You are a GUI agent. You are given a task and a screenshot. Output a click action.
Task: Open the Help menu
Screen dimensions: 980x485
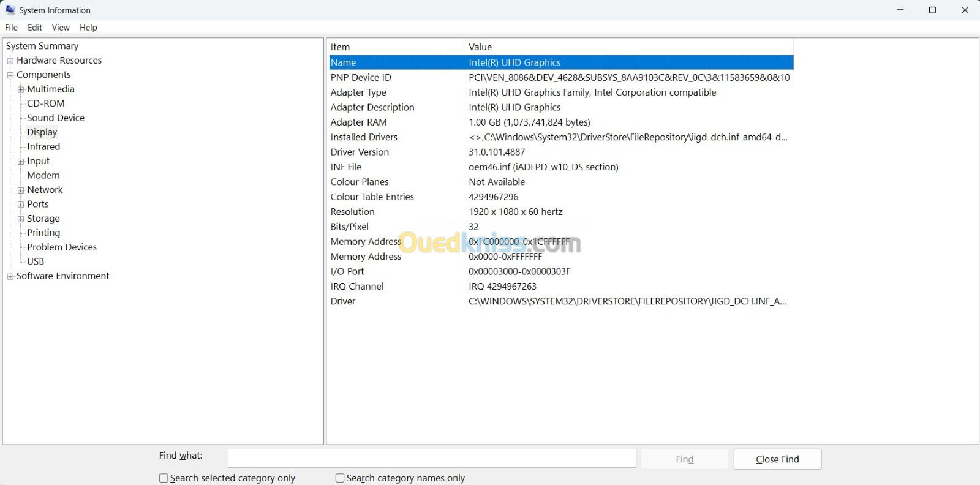88,28
